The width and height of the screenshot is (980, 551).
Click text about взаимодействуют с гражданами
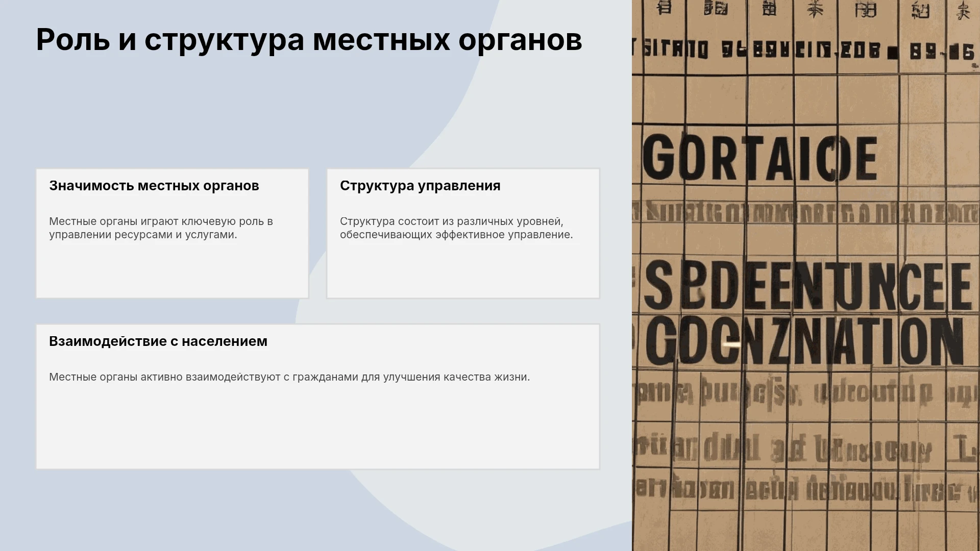(x=289, y=377)
